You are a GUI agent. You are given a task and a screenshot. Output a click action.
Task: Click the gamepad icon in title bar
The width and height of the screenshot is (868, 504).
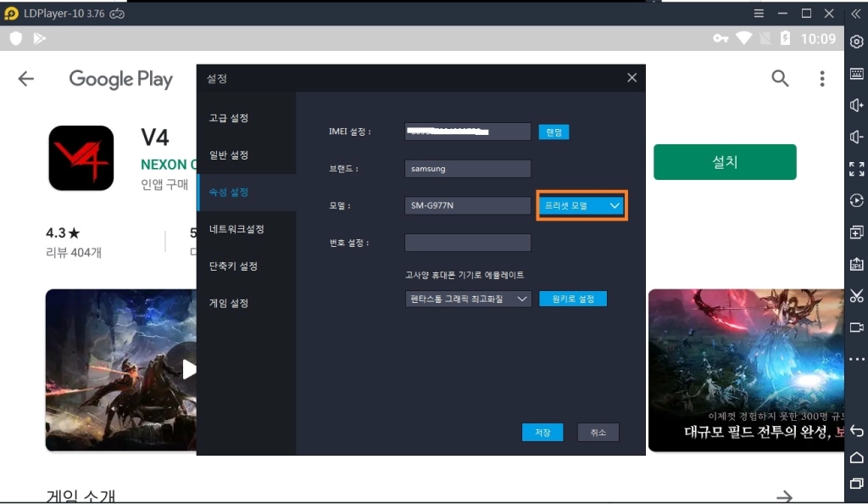pos(117,14)
